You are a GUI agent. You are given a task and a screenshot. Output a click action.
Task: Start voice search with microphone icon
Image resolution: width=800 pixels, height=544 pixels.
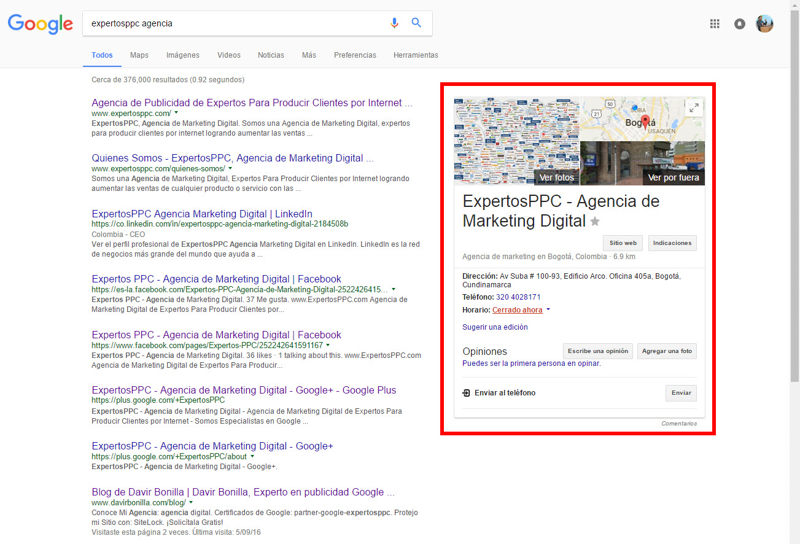tap(394, 23)
